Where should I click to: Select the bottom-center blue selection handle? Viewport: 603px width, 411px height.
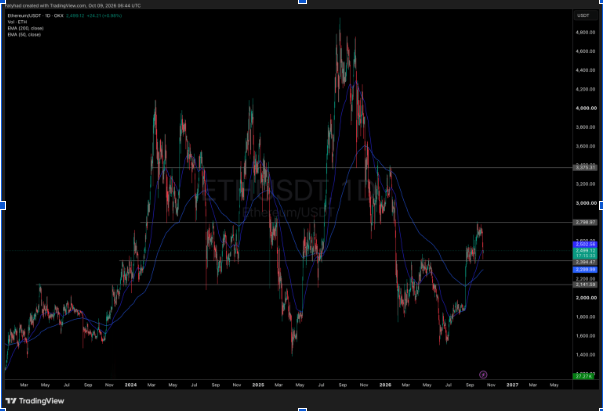[302, 409]
